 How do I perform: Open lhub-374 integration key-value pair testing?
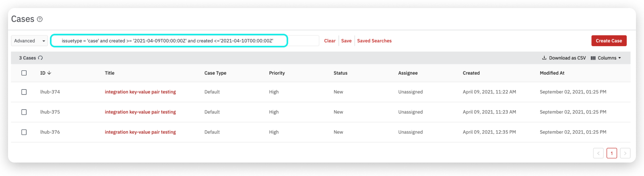[x=140, y=92]
